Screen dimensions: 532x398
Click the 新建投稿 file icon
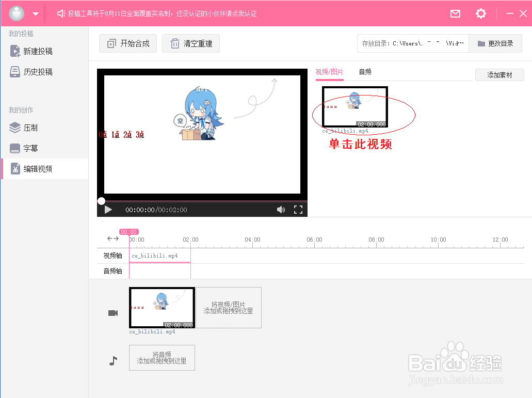15,51
